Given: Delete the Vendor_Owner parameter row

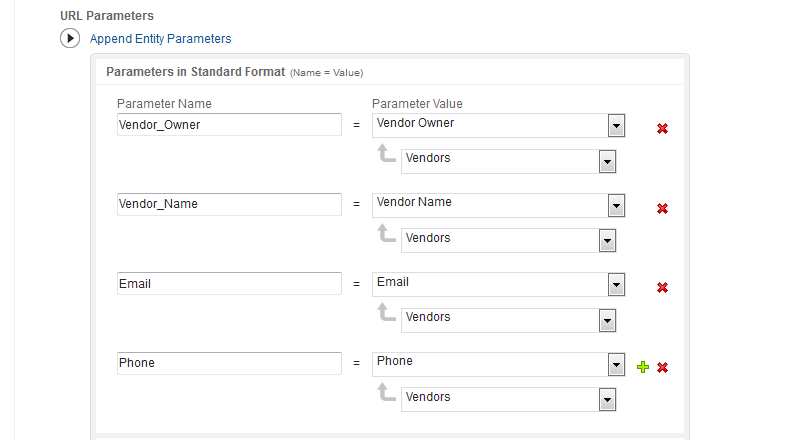Looking at the screenshot, I should click(662, 129).
